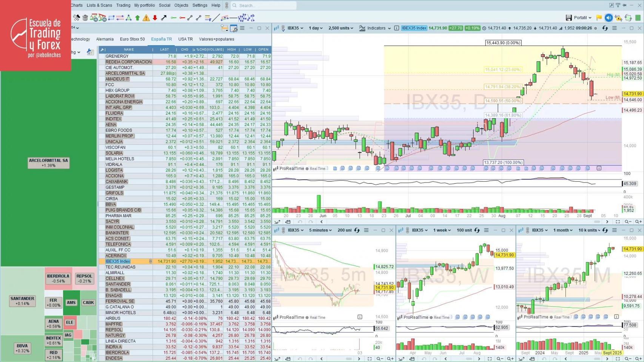Choose the Fibonacci retracement tool

click(208, 18)
